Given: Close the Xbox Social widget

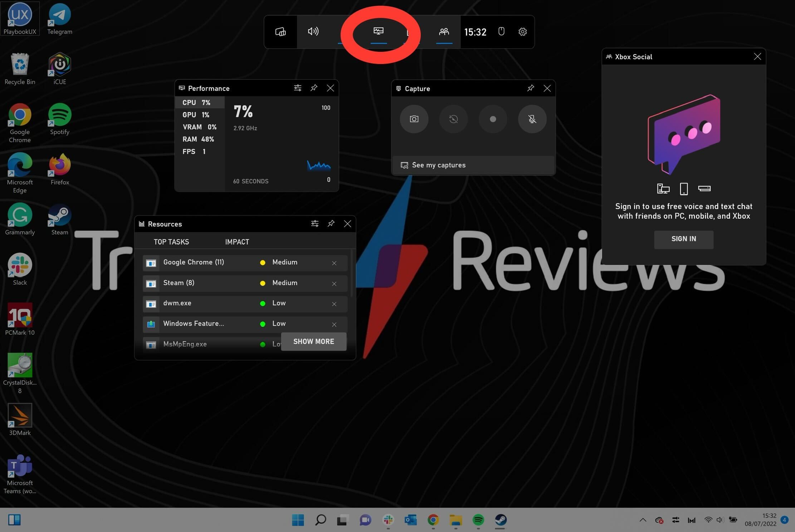Looking at the screenshot, I should (x=757, y=56).
